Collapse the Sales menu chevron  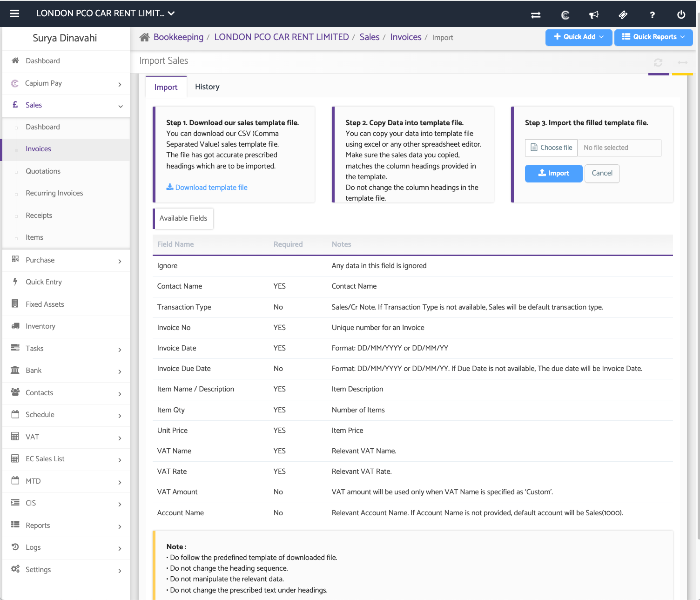(x=120, y=106)
